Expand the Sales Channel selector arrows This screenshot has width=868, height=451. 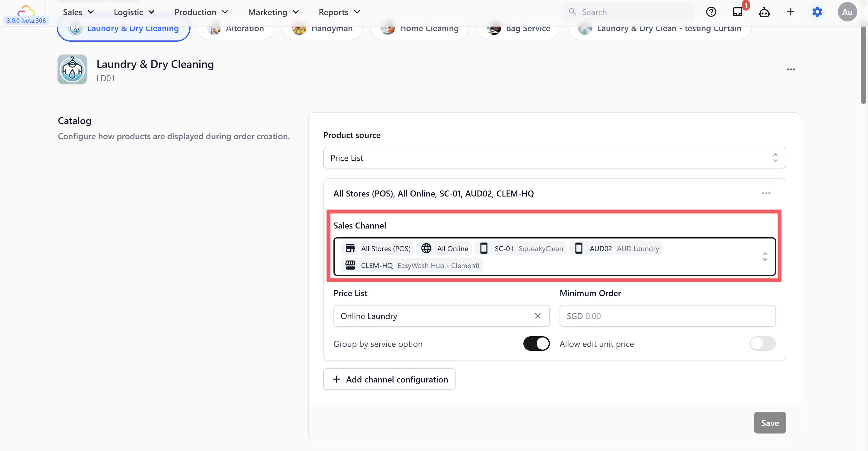click(765, 257)
